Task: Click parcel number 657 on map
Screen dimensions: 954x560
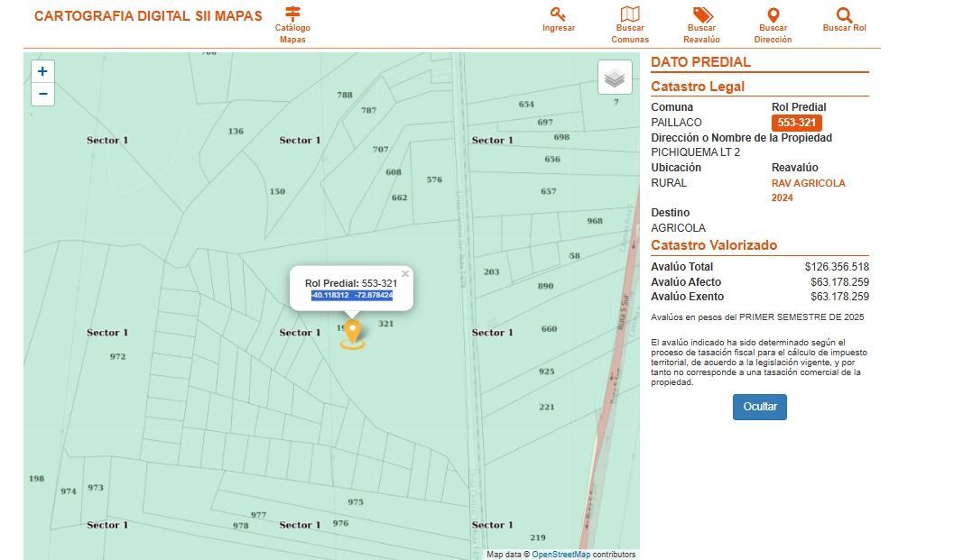Action: [548, 191]
